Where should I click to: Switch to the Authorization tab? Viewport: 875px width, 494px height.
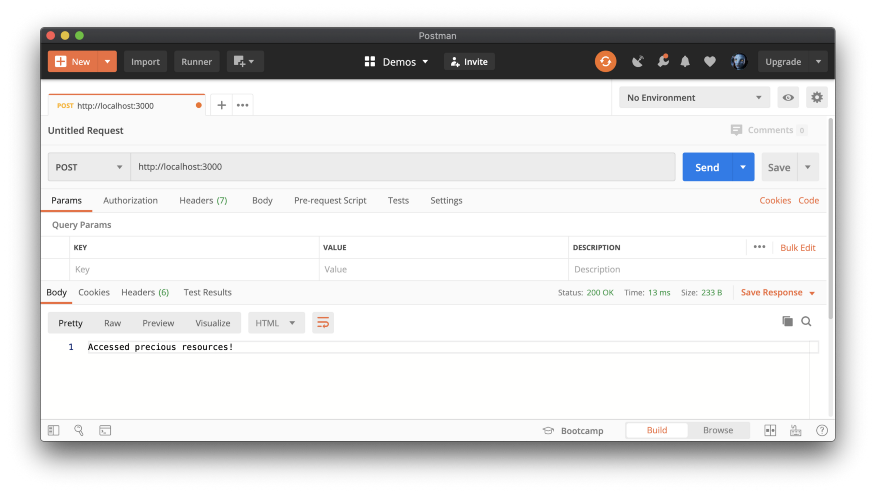(131, 200)
